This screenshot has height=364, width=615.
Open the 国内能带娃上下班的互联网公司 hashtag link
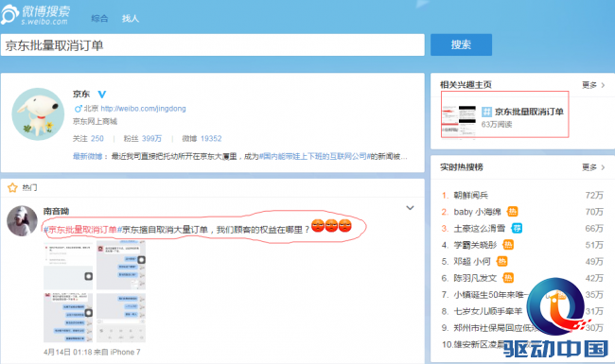tap(314, 156)
